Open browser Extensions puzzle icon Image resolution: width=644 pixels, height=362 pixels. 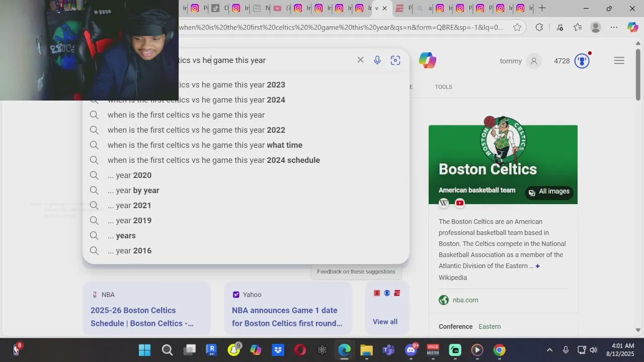[x=539, y=28]
